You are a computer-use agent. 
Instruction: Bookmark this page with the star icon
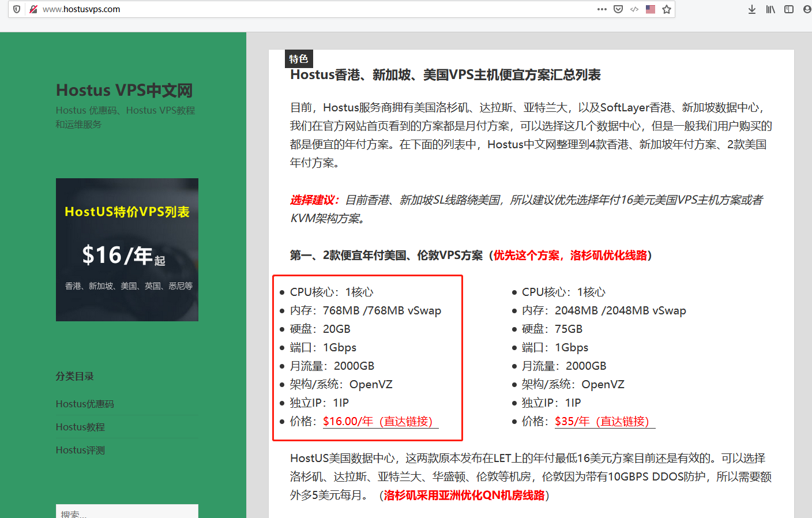pyautogui.click(x=667, y=9)
